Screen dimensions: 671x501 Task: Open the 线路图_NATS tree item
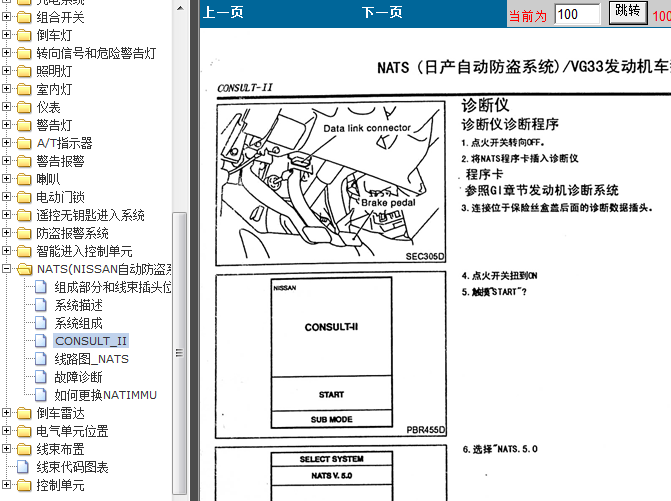[91, 359]
